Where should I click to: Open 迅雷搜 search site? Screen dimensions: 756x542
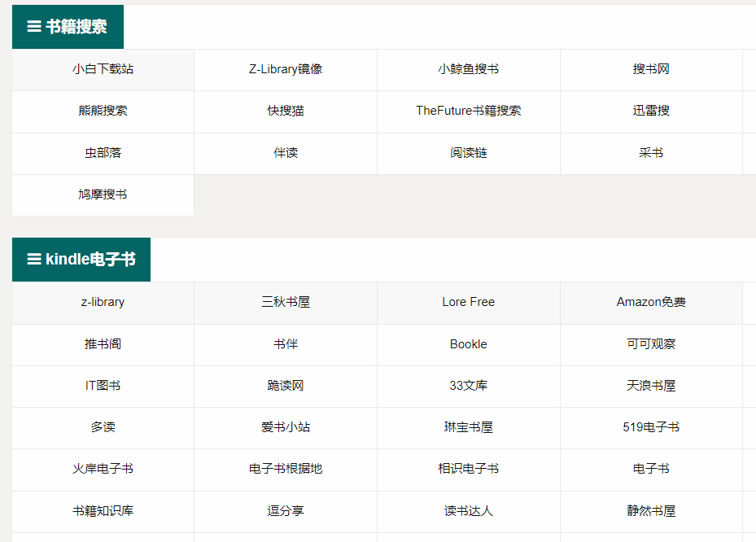pos(651,111)
